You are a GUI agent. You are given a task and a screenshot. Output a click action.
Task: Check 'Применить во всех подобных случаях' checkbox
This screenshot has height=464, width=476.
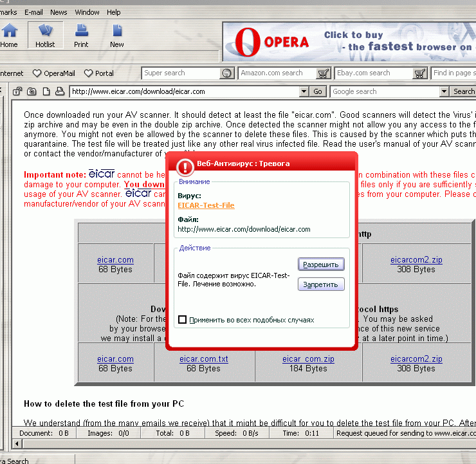(182, 319)
